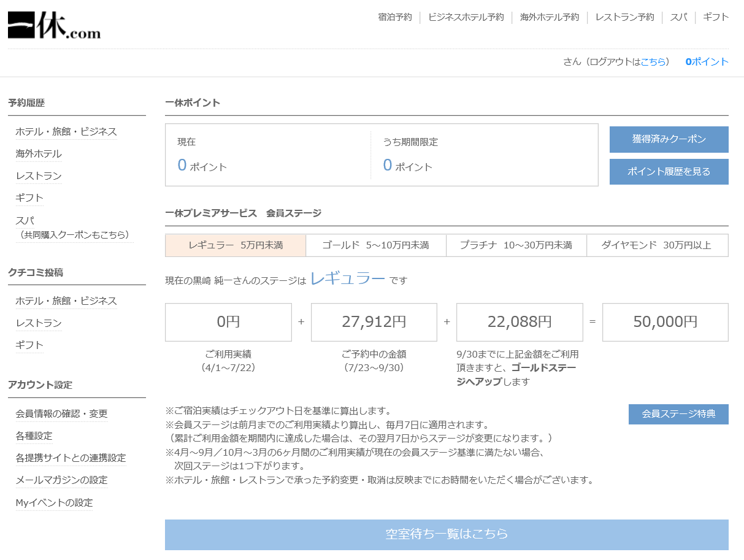Image resolution: width=744 pixels, height=560 pixels.
Task: Open ギフト in top navigation
Action: pyautogui.click(x=716, y=17)
